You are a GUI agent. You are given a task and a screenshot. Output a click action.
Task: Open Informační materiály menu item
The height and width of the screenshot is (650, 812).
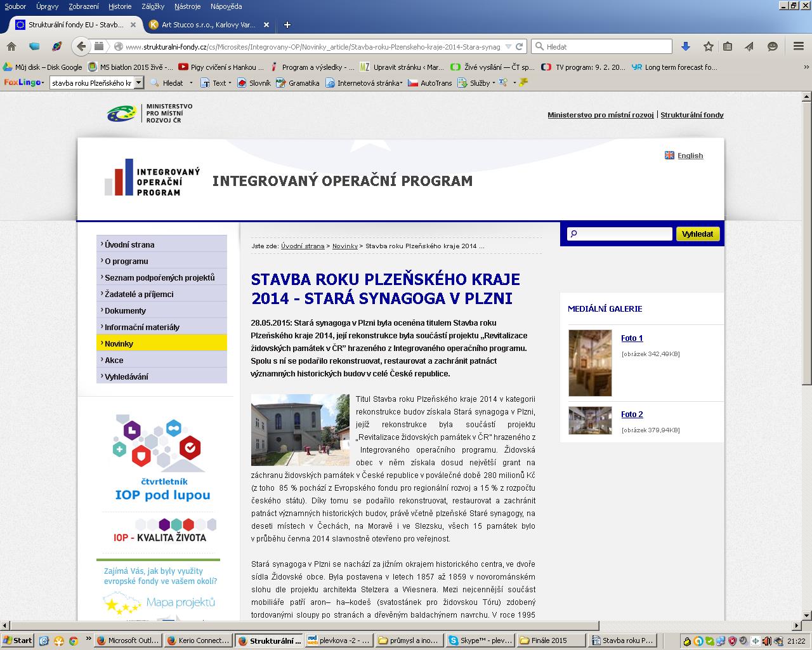pyautogui.click(x=162, y=327)
